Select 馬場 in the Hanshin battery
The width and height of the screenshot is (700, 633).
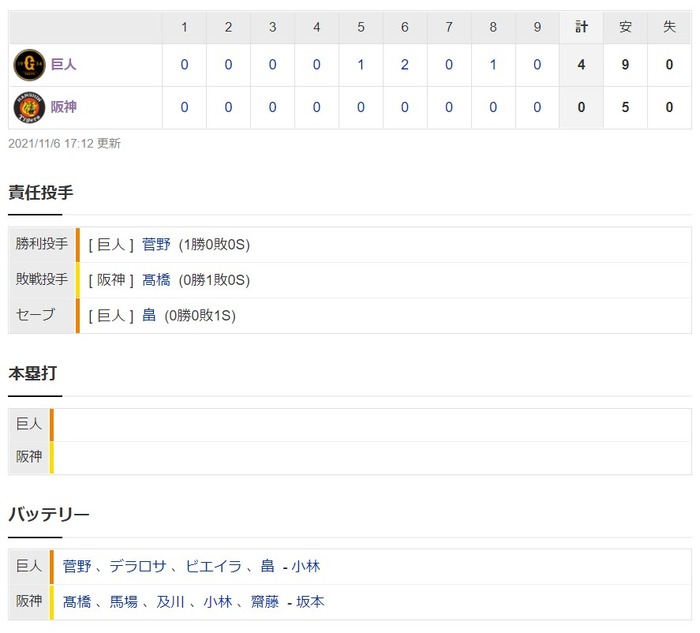pyautogui.click(x=124, y=602)
